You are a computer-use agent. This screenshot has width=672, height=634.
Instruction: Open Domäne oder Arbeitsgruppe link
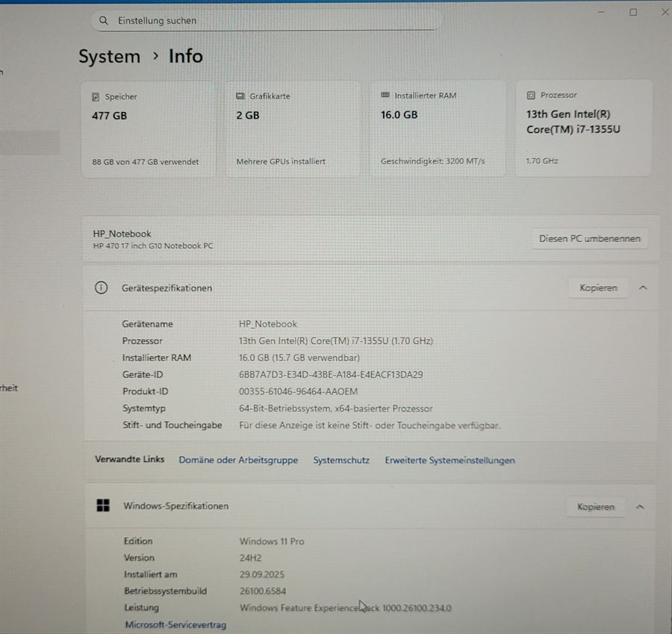tap(238, 460)
